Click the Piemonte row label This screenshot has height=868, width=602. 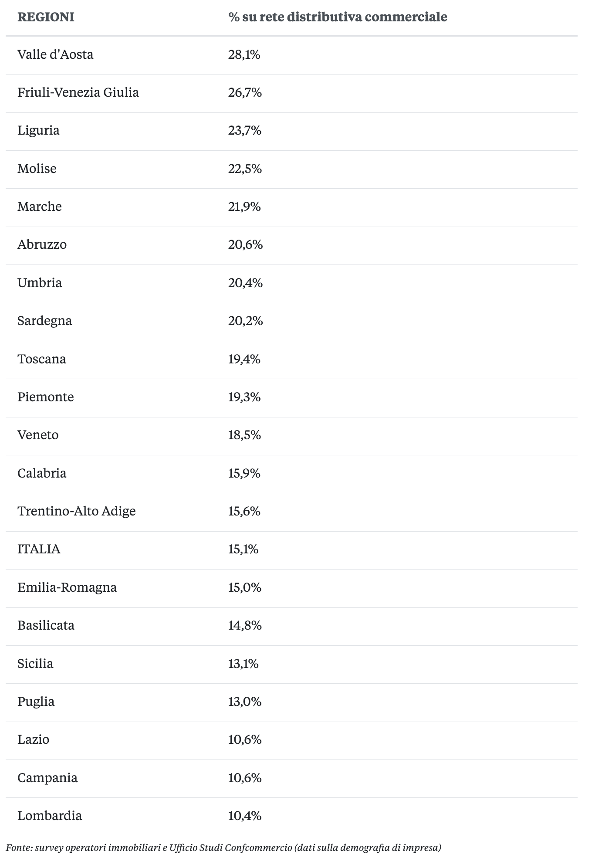click(46, 397)
